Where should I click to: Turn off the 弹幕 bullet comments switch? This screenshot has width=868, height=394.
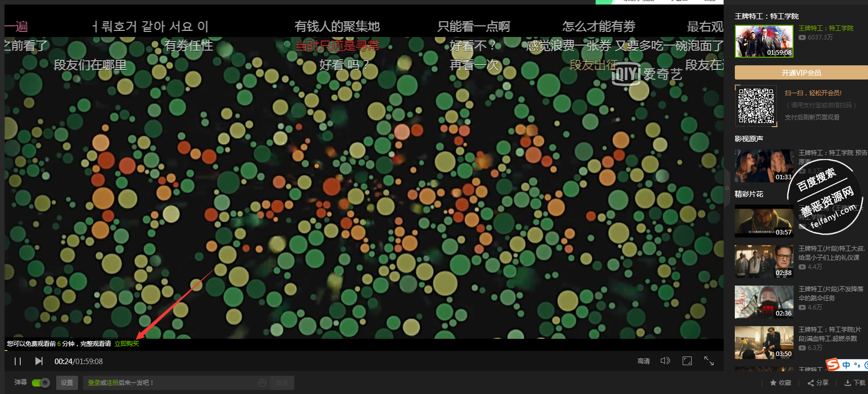click(x=41, y=383)
